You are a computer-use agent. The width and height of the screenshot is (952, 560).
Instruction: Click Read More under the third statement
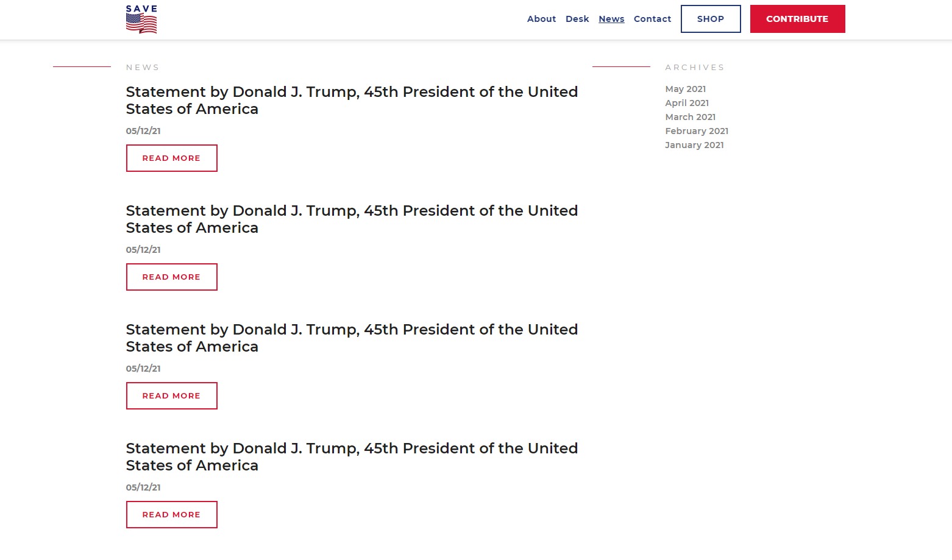coord(171,395)
